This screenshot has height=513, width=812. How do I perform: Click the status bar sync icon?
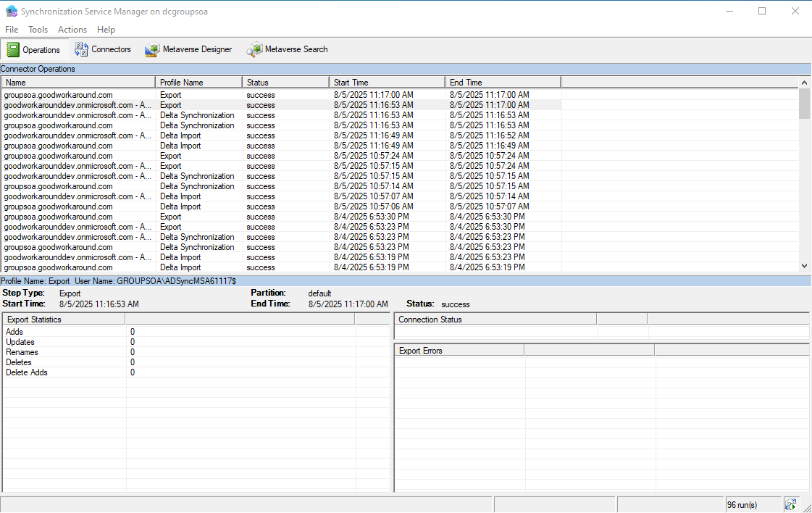click(x=790, y=504)
